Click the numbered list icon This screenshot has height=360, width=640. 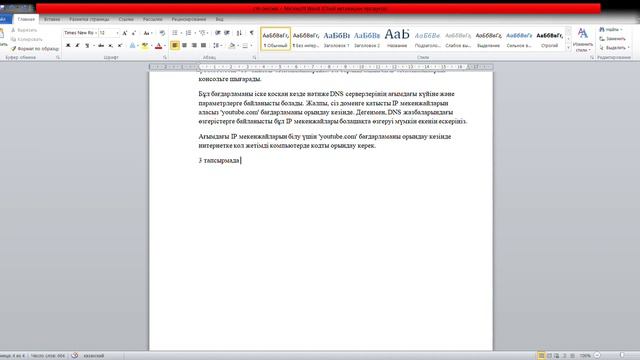tap(188, 33)
